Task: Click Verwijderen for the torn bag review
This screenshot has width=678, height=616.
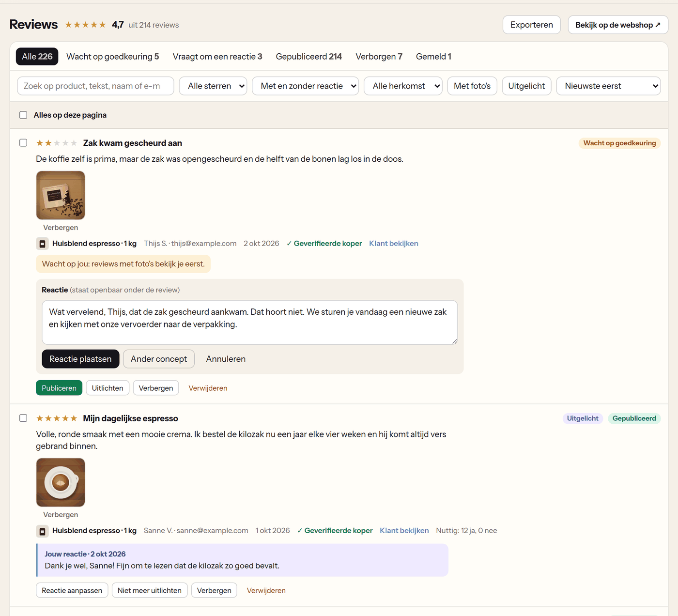Action: [208, 388]
